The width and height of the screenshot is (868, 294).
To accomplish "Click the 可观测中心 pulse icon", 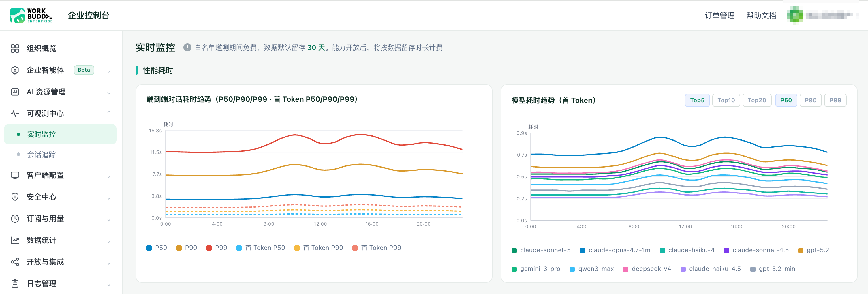I will [15, 113].
